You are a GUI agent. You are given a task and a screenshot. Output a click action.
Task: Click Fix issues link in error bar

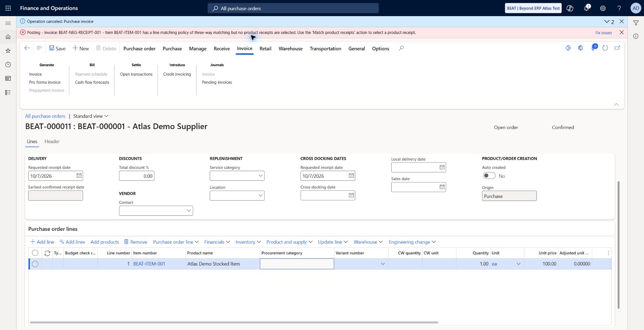point(604,33)
